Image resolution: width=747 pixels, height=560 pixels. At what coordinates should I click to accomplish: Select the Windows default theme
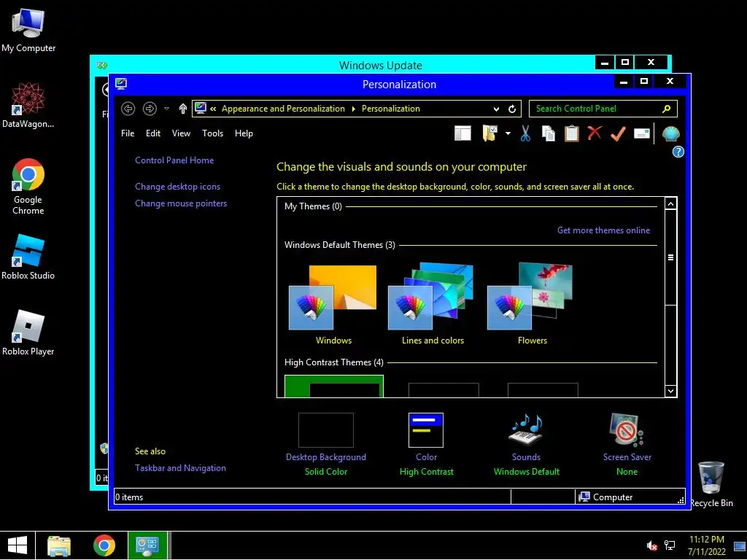click(x=333, y=304)
